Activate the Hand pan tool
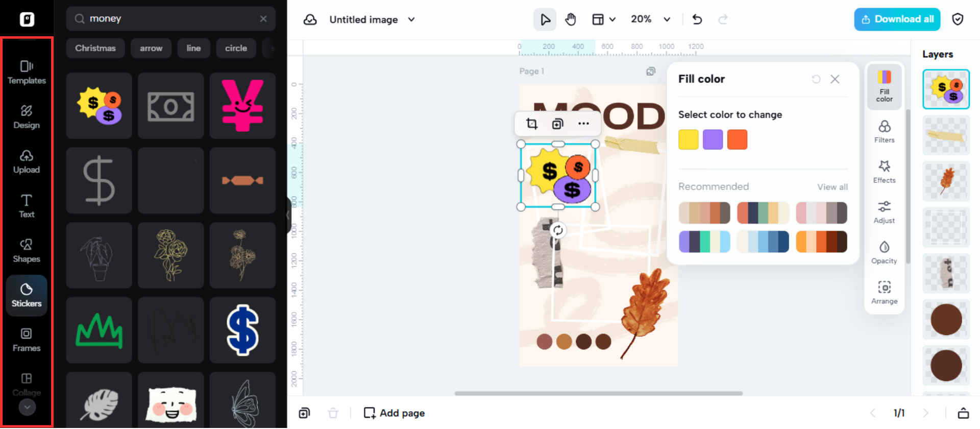Viewport: 980px width, 429px height. 571,19
